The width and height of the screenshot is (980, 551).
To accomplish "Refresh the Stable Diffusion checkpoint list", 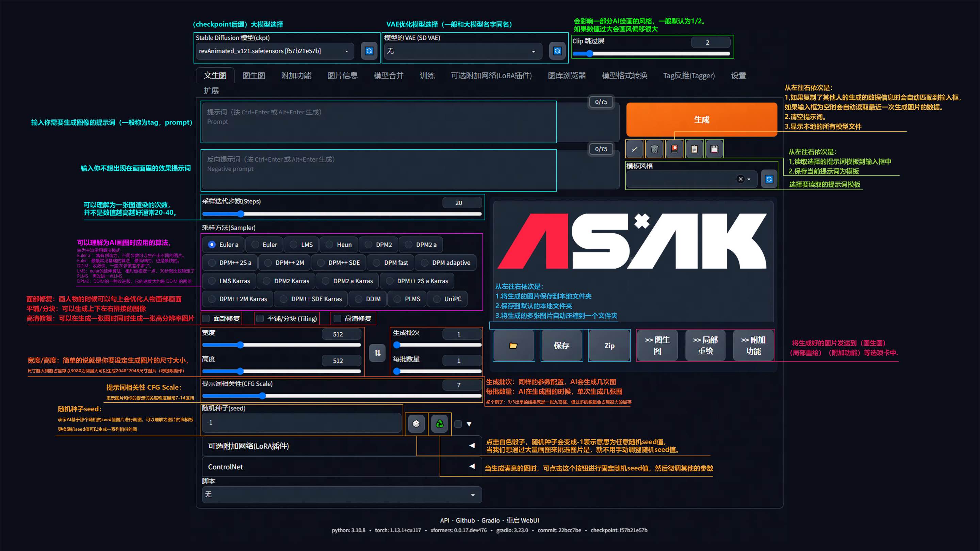I will [369, 51].
